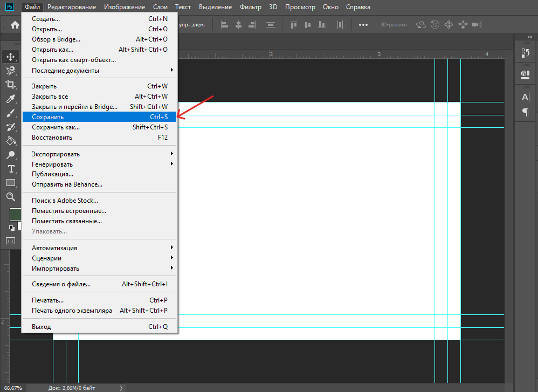Select the Zoom magnifier tool
The image size is (538, 392).
tap(10, 197)
